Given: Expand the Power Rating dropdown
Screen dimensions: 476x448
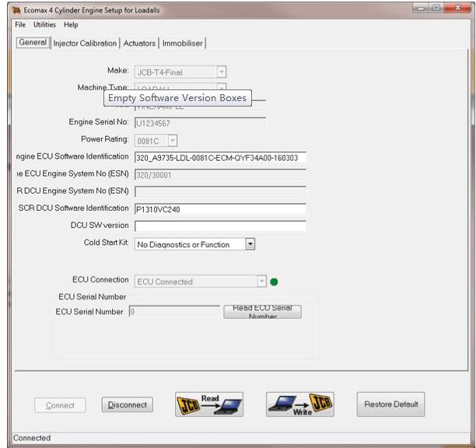Looking at the screenshot, I should click(173, 141).
